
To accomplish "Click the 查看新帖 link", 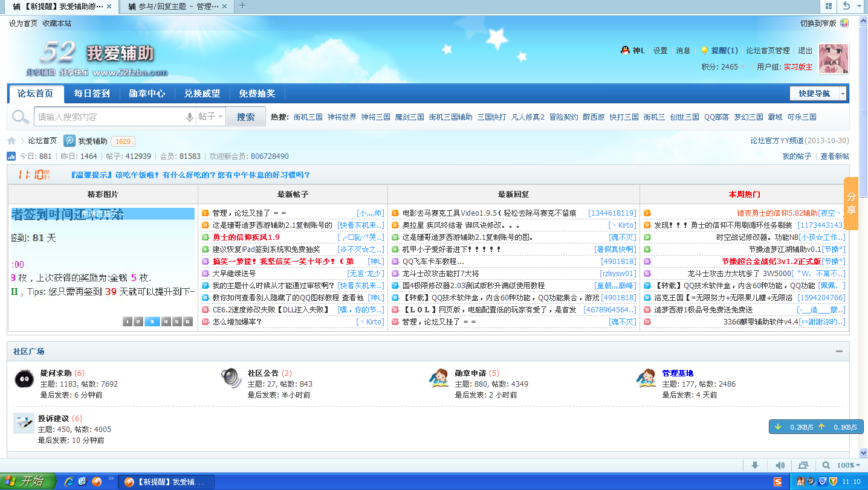I will tap(835, 156).
